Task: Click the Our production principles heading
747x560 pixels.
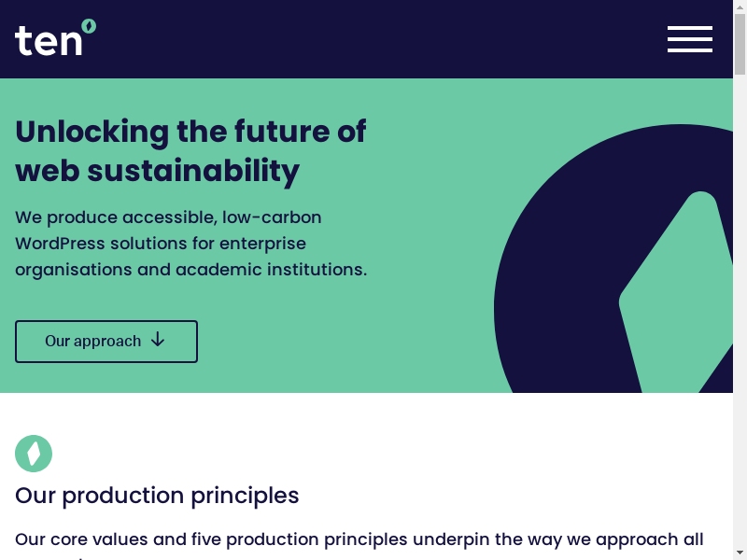Action: 157,495
